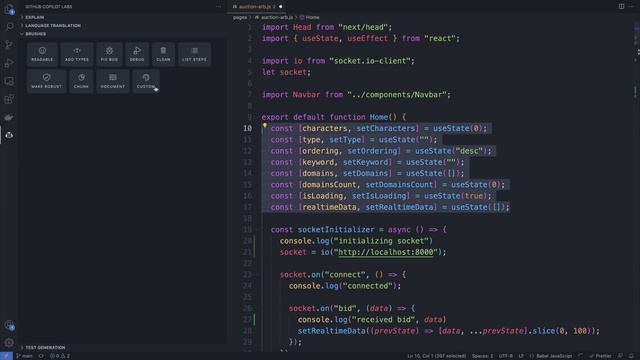
Task: Open Extensions view in activity bar
Action: click(9, 99)
